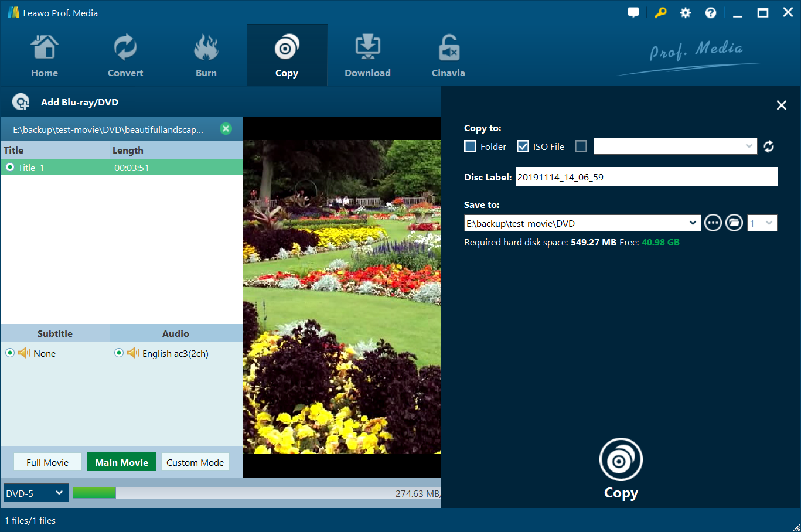Switch to Full Movie mode
Viewport: 801px width, 532px height.
tap(47, 462)
